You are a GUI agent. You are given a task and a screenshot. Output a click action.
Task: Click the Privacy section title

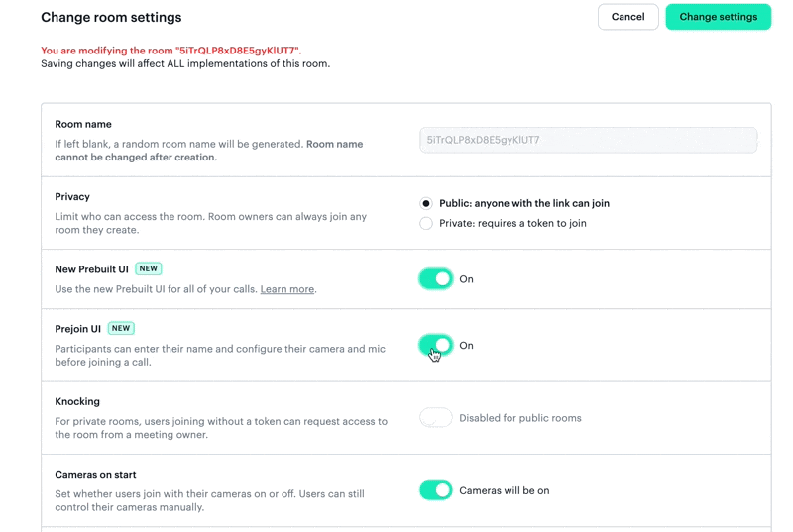pos(72,197)
